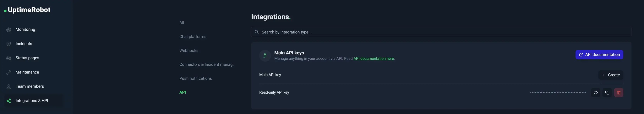Click the UptimeRobot logo
This screenshot has height=114, width=644.
(x=27, y=10)
